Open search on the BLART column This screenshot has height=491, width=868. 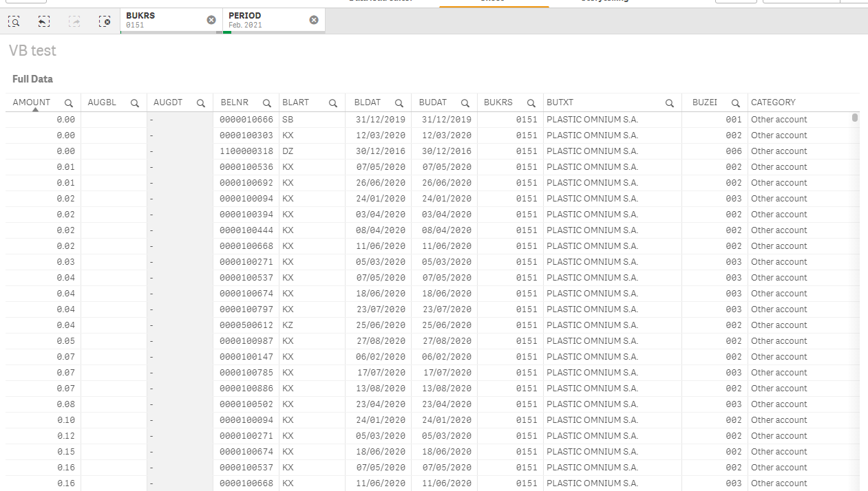(333, 102)
